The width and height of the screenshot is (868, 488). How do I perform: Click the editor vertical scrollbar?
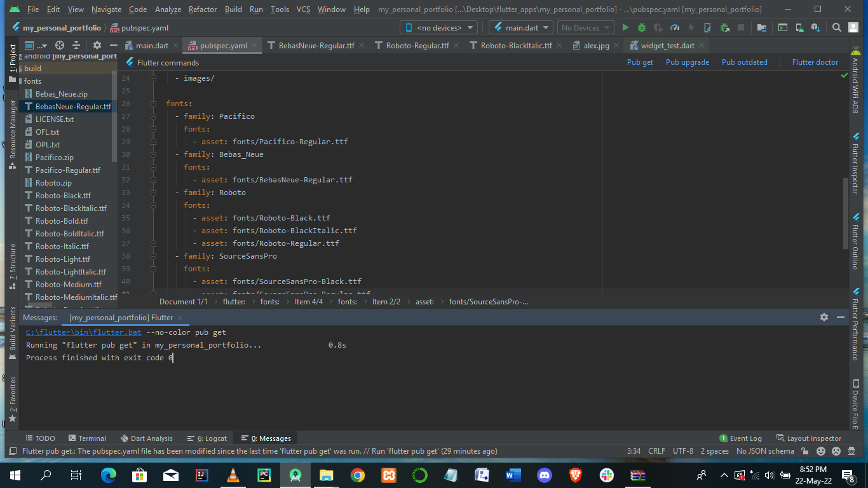[x=846, y=213]
